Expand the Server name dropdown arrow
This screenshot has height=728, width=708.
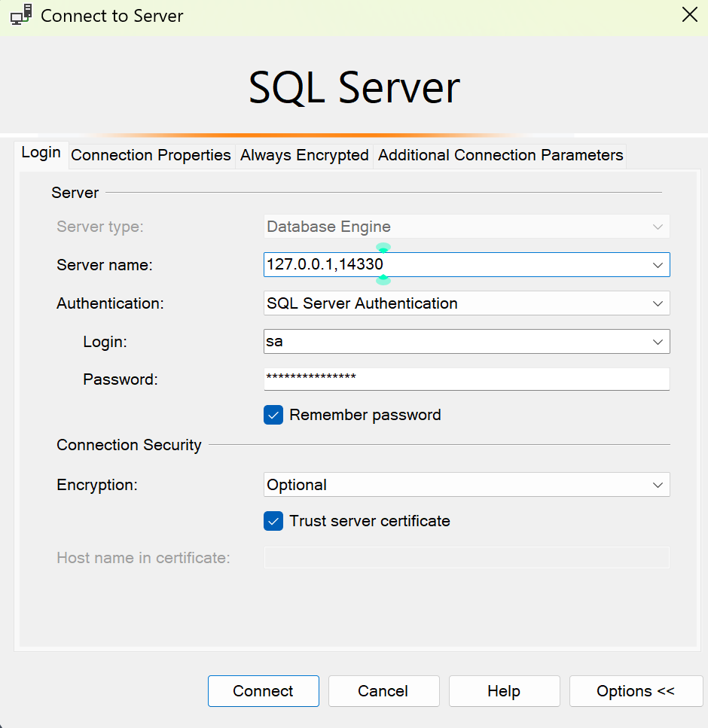click(658, 265)
